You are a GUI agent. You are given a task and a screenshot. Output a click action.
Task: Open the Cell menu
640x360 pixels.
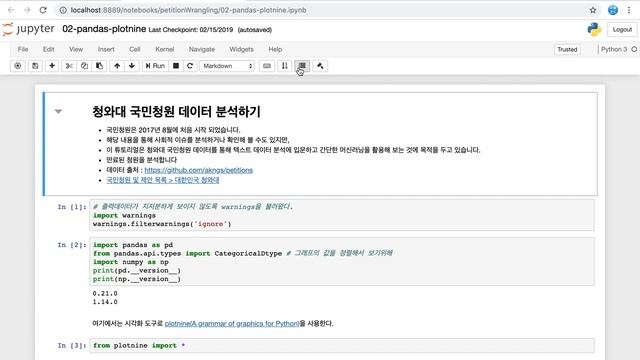coord(135,49)
